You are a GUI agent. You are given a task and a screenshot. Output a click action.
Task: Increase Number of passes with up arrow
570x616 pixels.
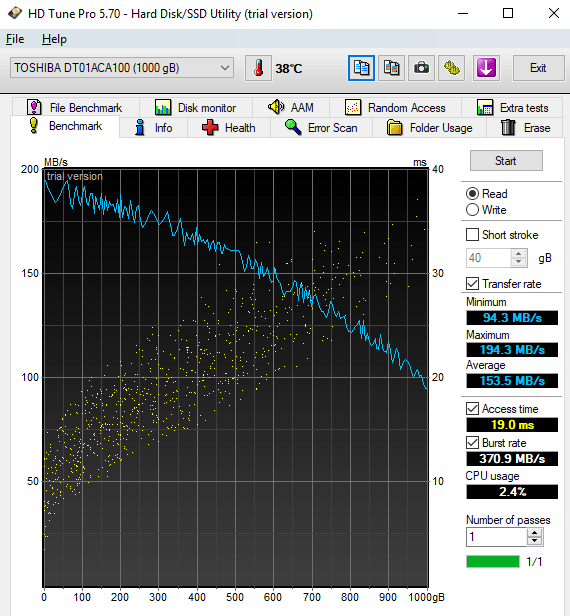pyautogui.click(x=534, y=533)
